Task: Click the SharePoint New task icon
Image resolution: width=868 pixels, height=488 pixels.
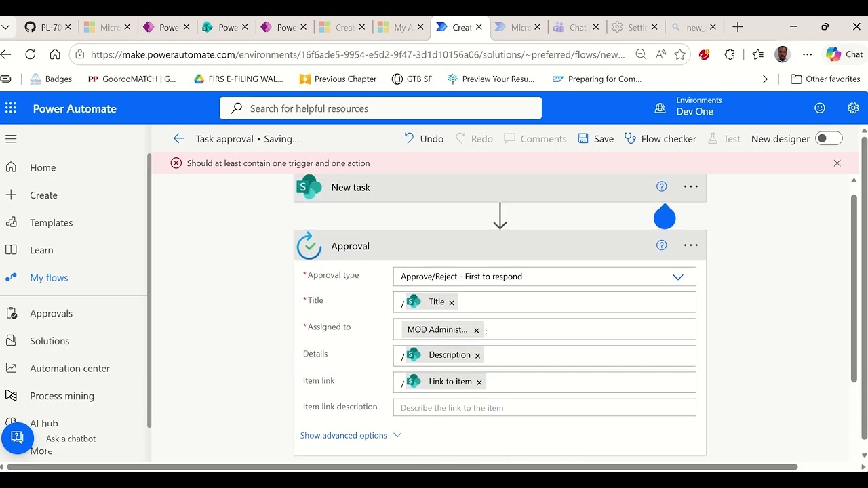Action: tap(309, 187)
